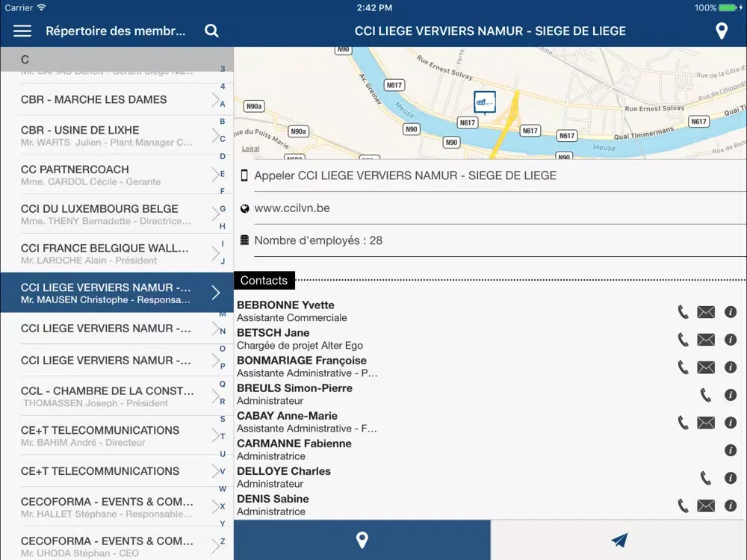Select Mr. LAROCHE Alain - Président subtitle
The image size is (747, 560).
pos(89,261)
